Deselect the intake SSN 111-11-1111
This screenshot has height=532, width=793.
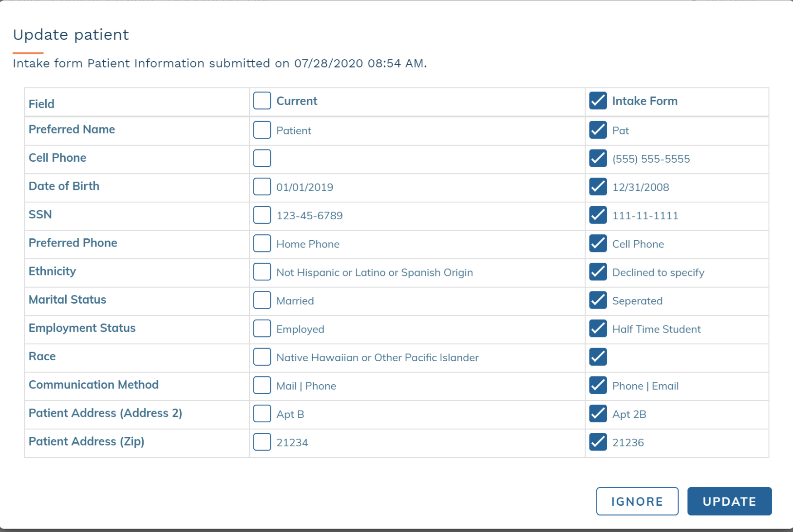point(598,215)
